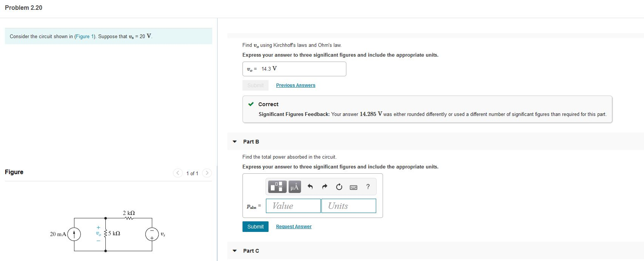The width and height of the screenshot is (644, 261).
Task: Redo the last answer edit
Action: tap(324, 187)
